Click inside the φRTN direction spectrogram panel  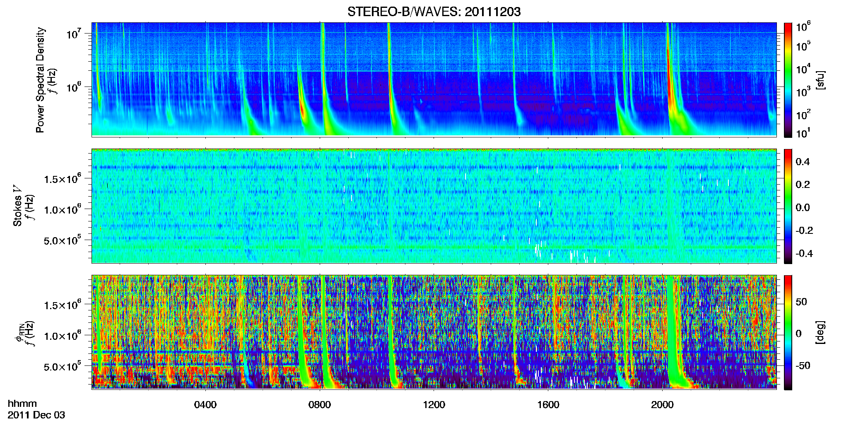coord(434,332)
